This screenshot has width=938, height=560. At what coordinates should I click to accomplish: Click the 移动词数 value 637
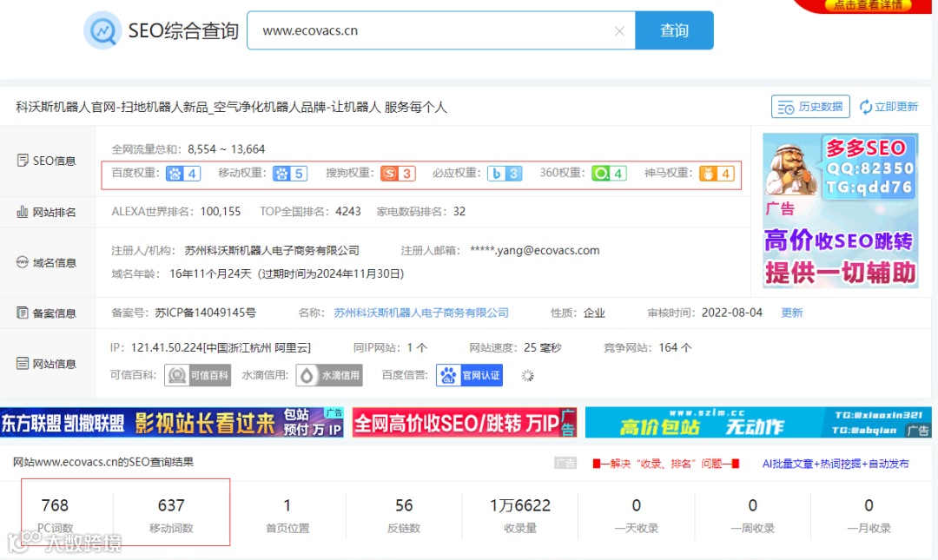pos(171,505)
